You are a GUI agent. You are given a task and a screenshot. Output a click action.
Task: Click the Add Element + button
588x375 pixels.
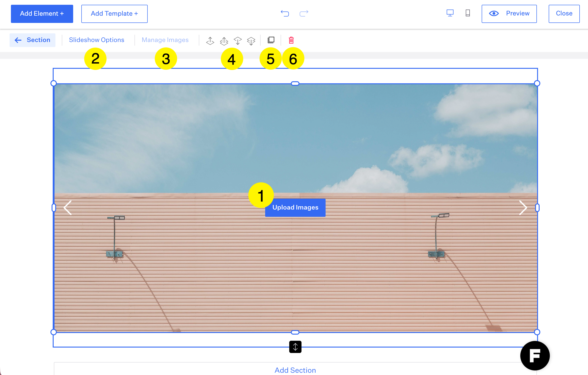pyautogui.click(x=42, y=14)
